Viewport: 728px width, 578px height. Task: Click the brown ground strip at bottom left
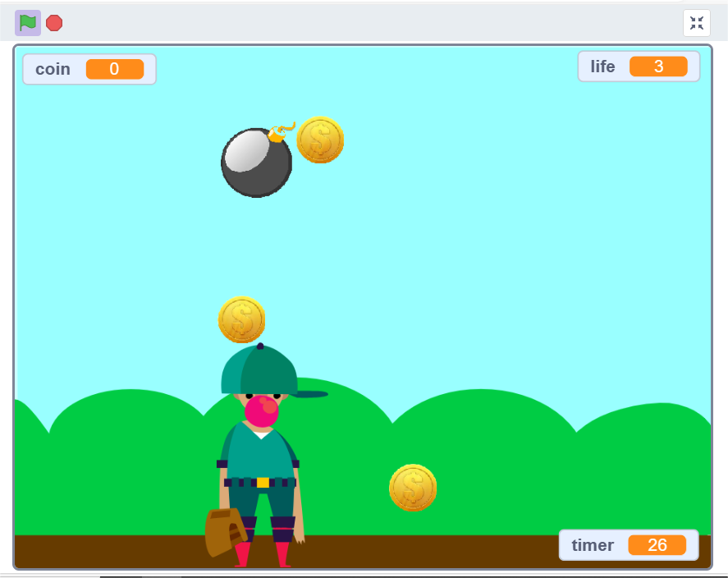point(98,551)
